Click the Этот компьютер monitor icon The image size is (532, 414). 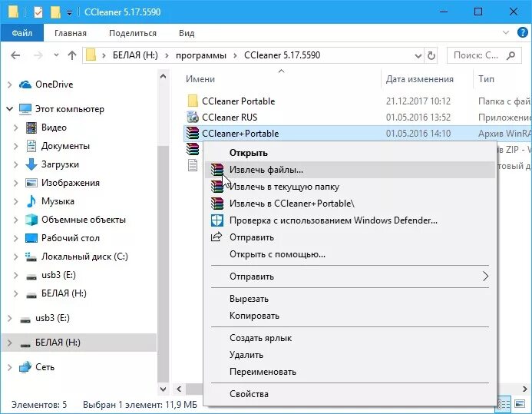coord(25,109)
